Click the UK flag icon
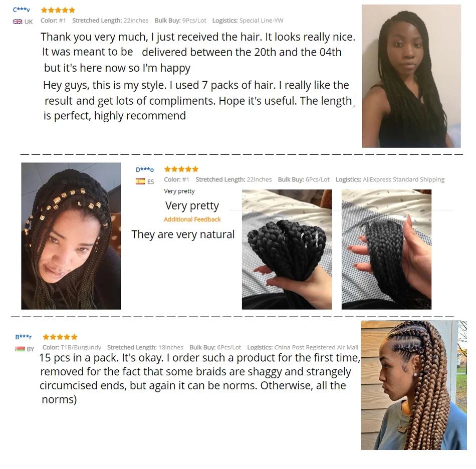Screen dimensions: 476x469 pyautogui.click(x=18, y=22)
